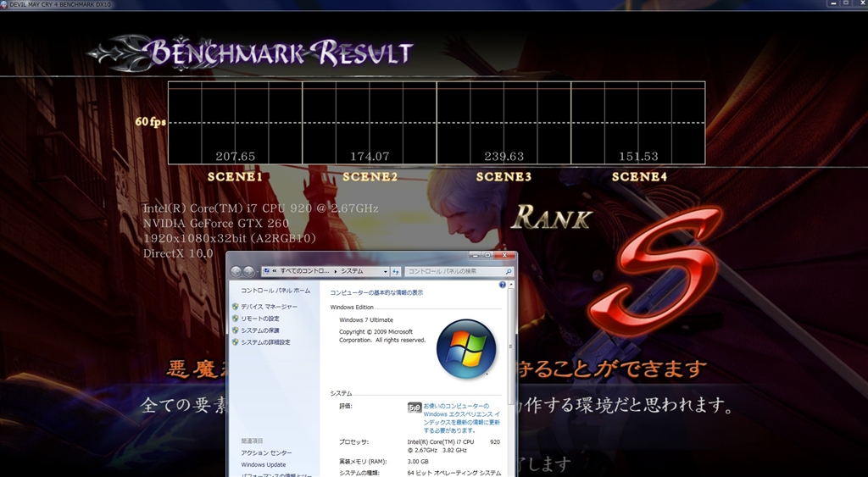Click the NVIDIA GeForce GTX 260 text
The image size is (868, 477).
tap(216, 224)
